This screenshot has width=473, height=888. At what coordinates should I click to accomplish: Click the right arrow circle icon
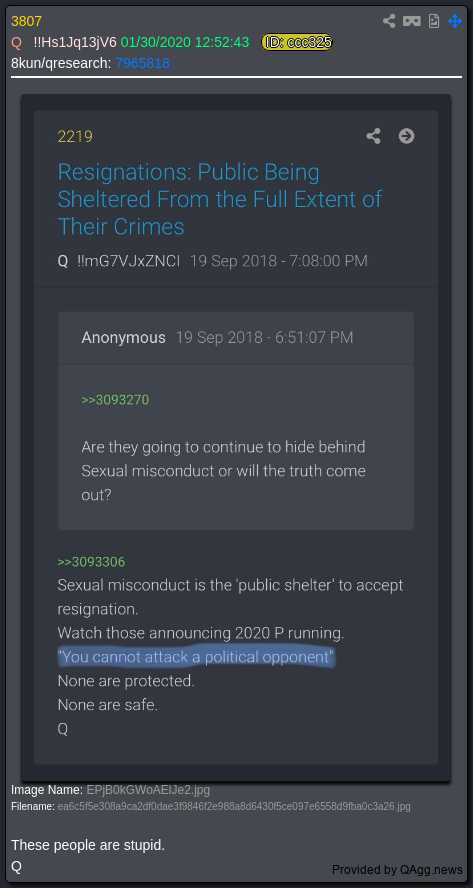(406, 136)
